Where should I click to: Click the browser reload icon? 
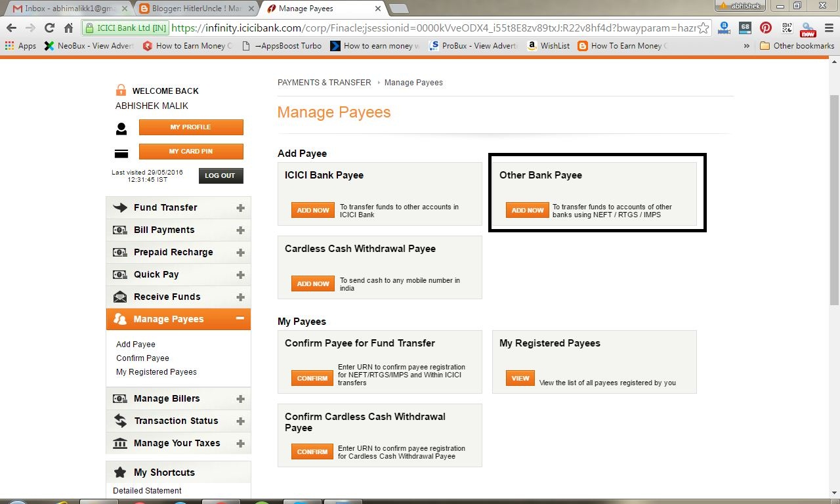(49, 28)
